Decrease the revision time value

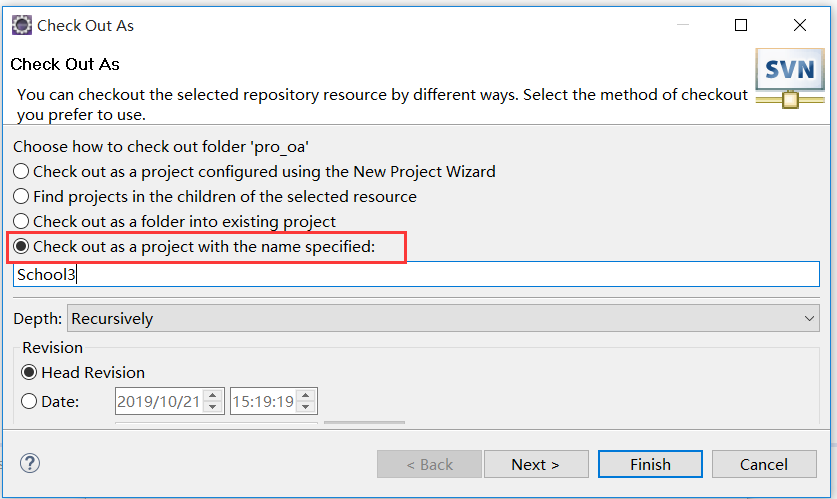tap(306, 408)
